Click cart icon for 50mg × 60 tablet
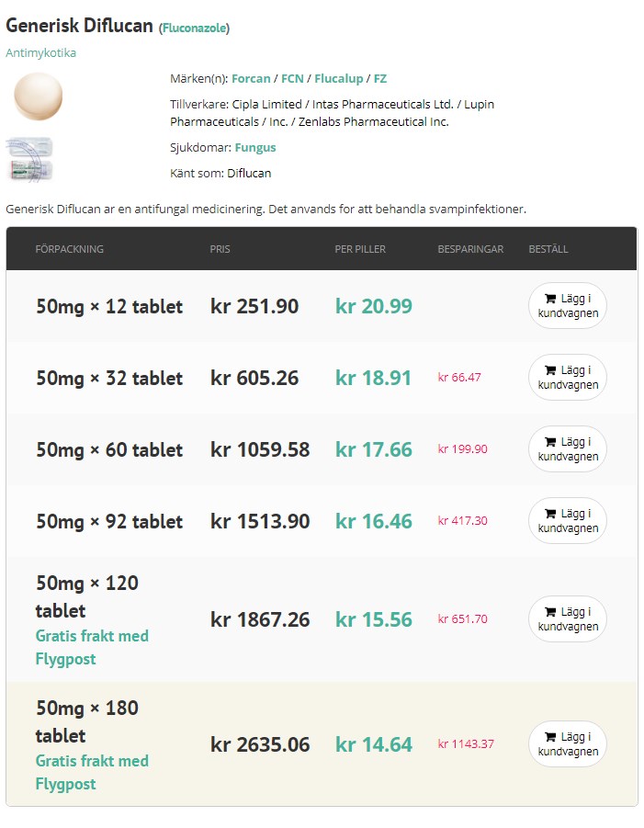 (550, 442)
